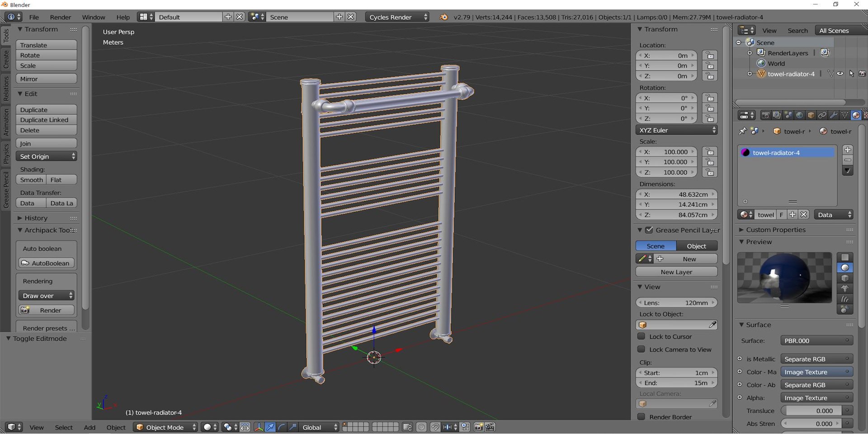Adjust the Transluce value slider
The width and height of the screenshot is (868, 434).
[811, 410]
